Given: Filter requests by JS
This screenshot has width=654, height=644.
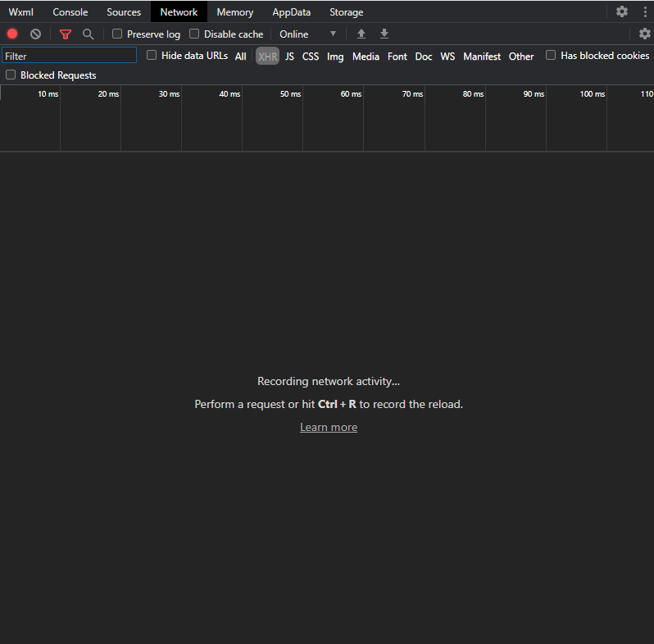Looking at the screenshot, I should 289,57.
